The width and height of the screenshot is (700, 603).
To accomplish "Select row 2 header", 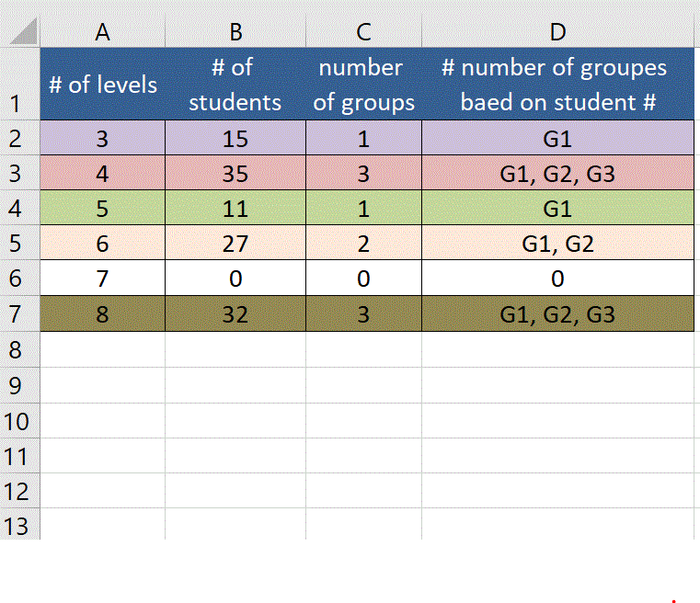I will coord(19,138).
